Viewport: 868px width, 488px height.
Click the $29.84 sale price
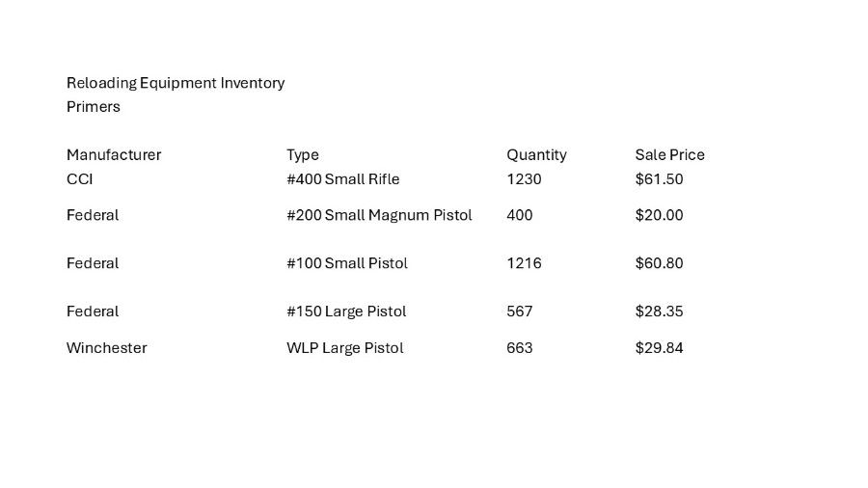(x=659, y=348)
